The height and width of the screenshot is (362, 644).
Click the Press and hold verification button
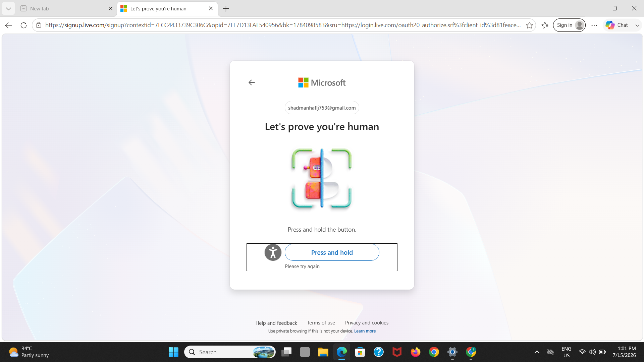pyautogui.click(x=332, y=252)
